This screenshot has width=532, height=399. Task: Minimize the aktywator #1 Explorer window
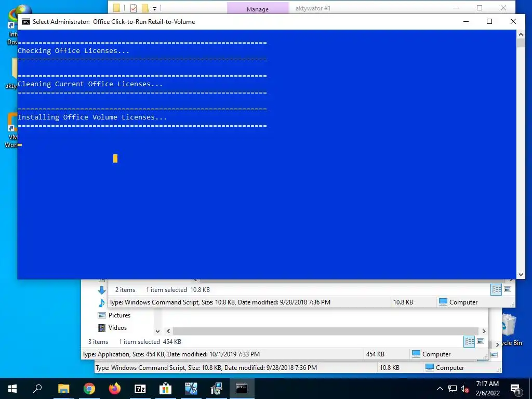coord(456,8)
